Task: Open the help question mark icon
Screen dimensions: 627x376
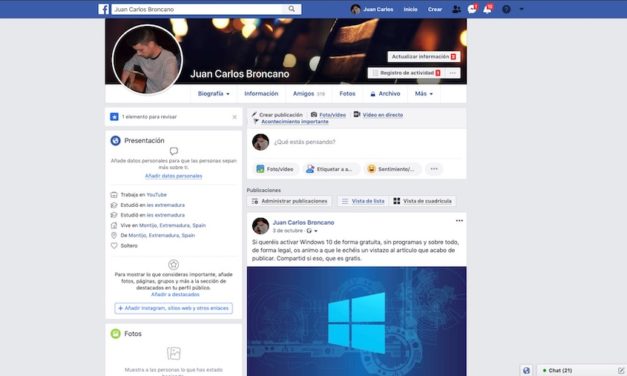Action: tap(506, 9)
